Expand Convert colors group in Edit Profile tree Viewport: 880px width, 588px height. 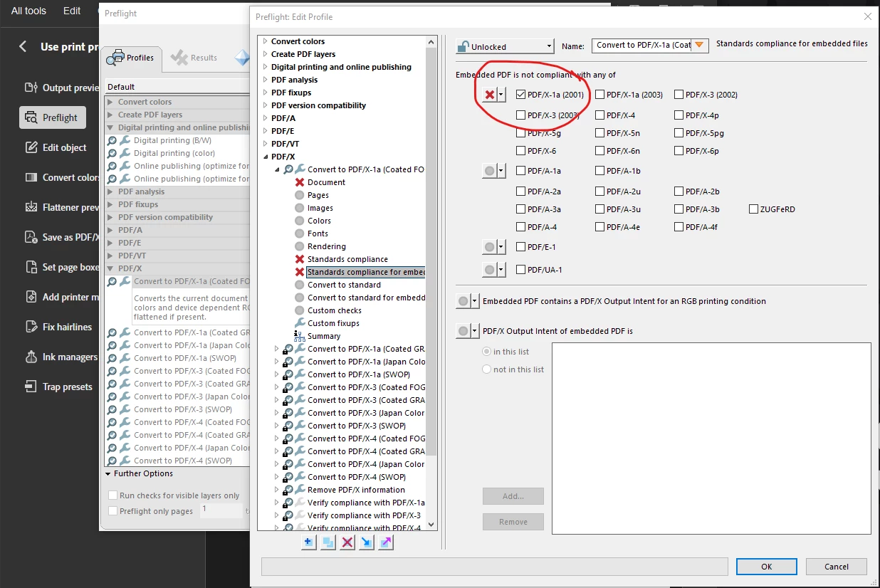pyautogui.click(x=265, y=41)
